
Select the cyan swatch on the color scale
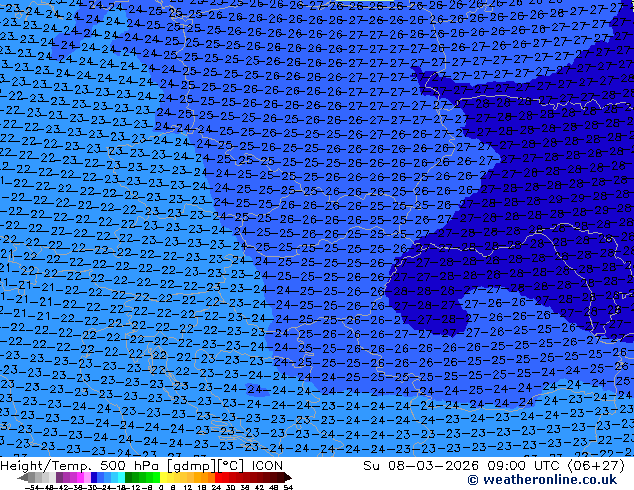(121, 477)
